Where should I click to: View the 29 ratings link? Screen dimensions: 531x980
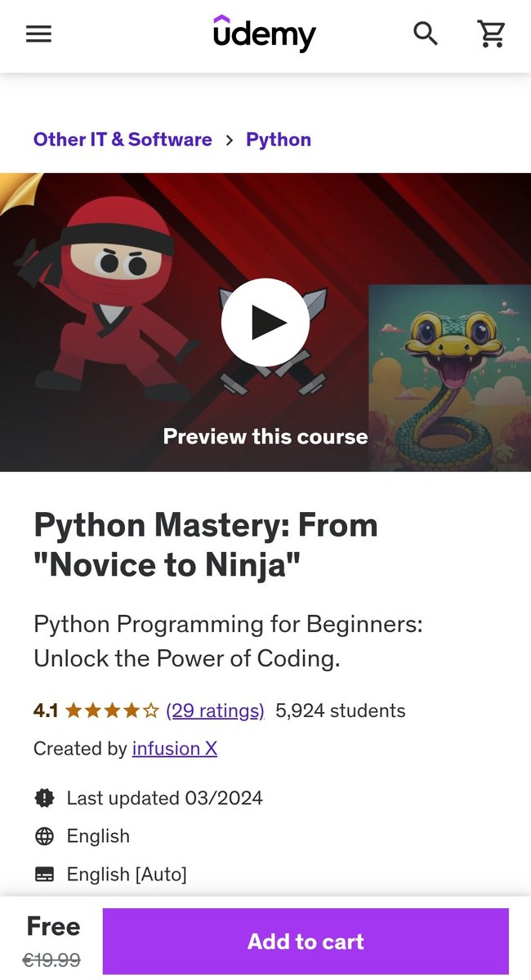(x=215, y=710)
